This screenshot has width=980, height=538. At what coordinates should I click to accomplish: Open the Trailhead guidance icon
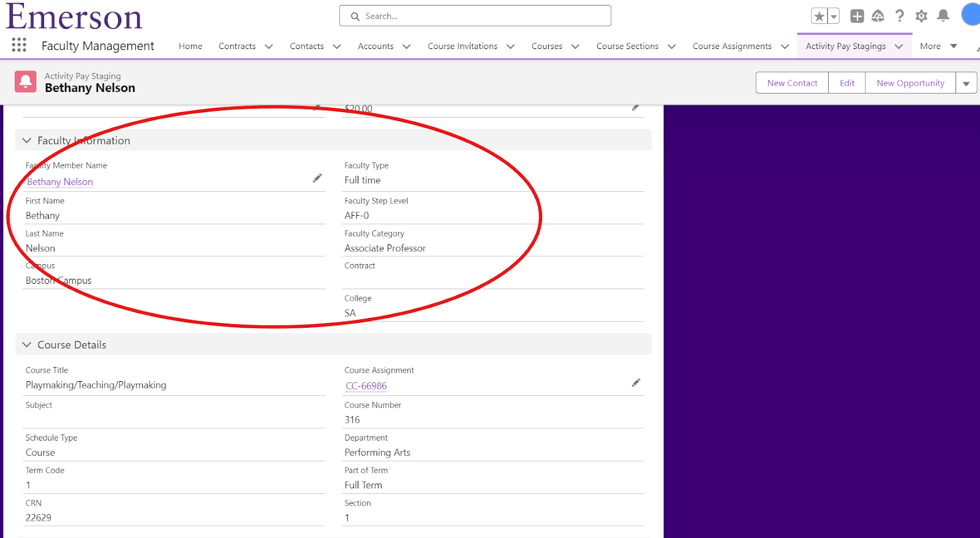(x=878, y=16)
